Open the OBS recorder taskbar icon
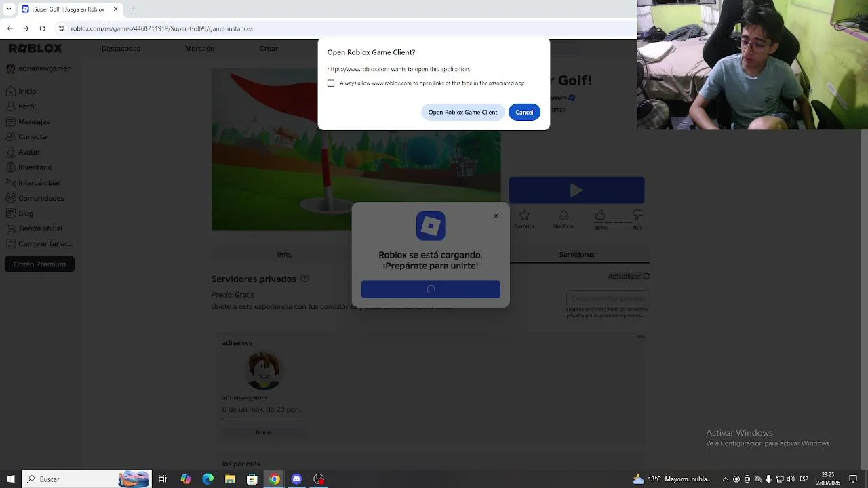This screenshot has height=488, width=868. [x=319, y=479]
